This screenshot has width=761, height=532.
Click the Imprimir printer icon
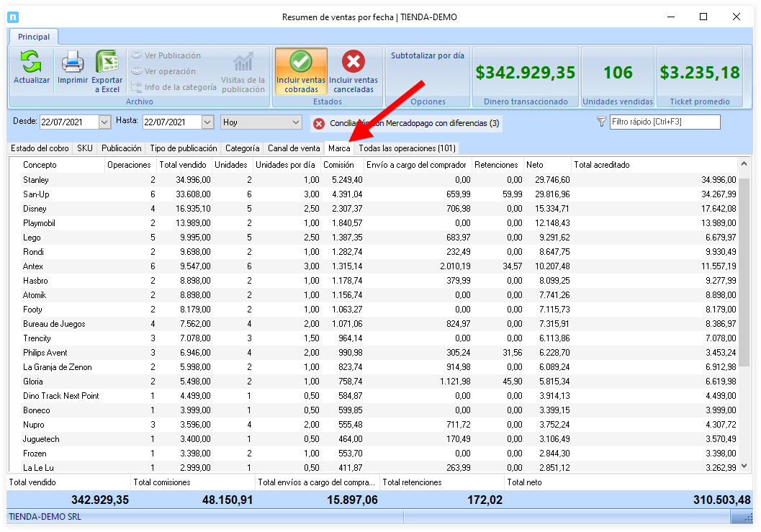(x=72, y=63)
